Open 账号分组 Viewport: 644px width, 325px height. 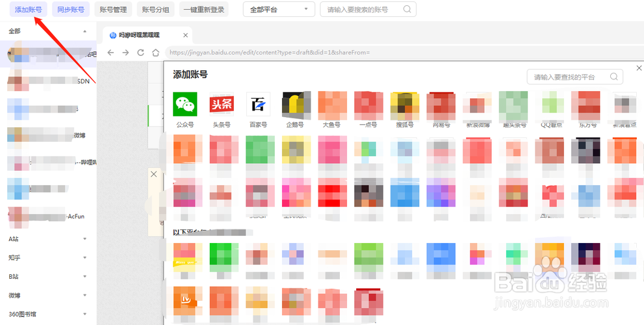coord(156,10)
